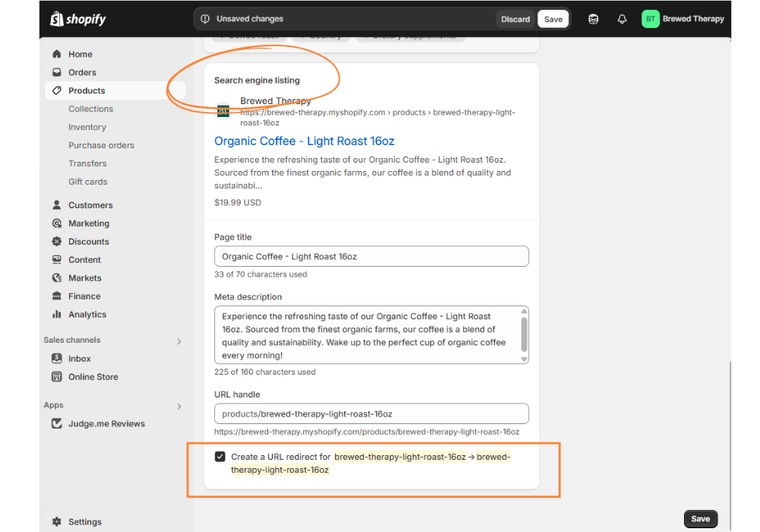Open Marketing via target icon
Screen dimensions: 760x532
point(57,223)
